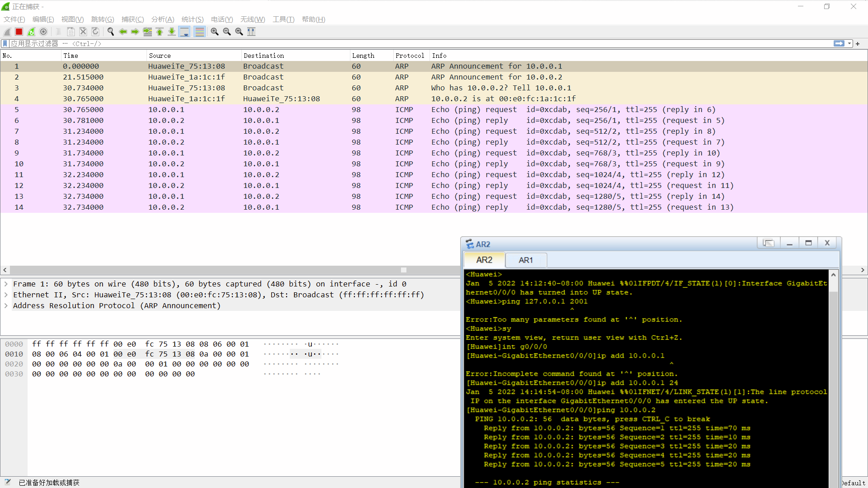The image size is (868, 488).
Task: Zoom in the packet text
Action: pyautogui.click(x=215, y=32)
